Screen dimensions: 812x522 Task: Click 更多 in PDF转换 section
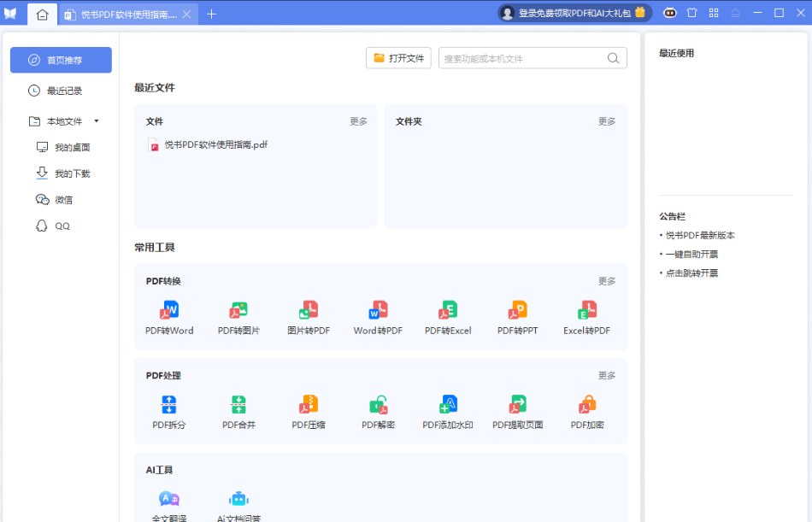607,281
